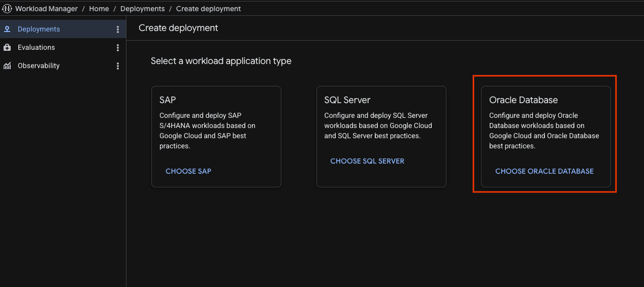The width and height of the screenshot is (644, 287).
Task: Click the Oracle Database workloads description text
Action: 544,131
